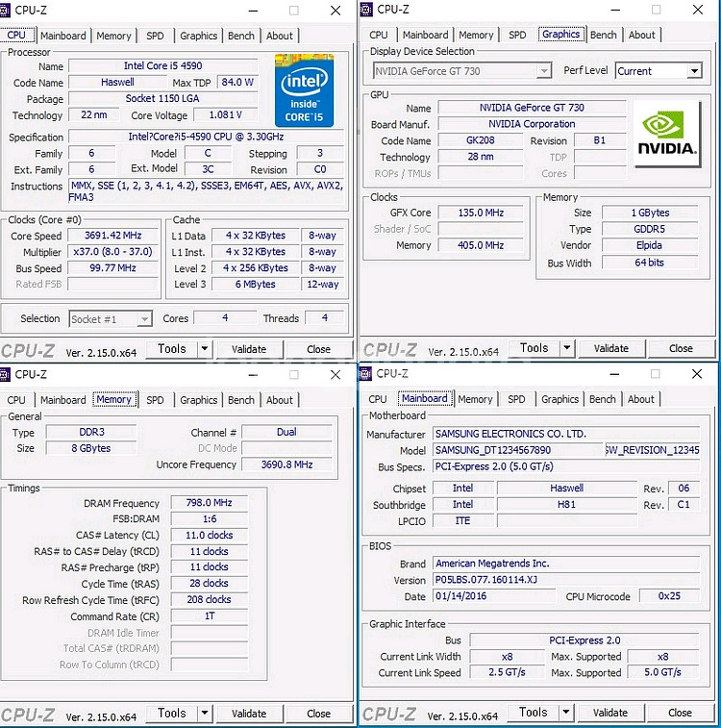
Task: Click GPU Code Name value GK208
Action: coord(481,140)
